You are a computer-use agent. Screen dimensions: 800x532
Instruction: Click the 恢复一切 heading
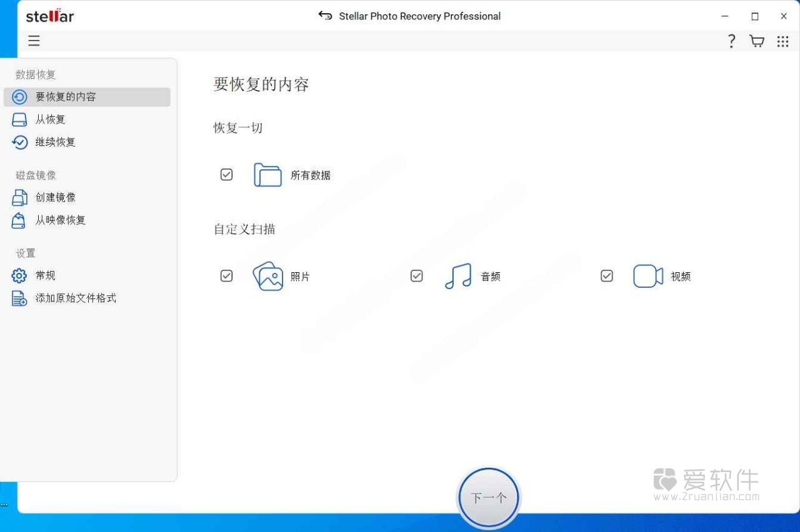[x=238, y=128]
